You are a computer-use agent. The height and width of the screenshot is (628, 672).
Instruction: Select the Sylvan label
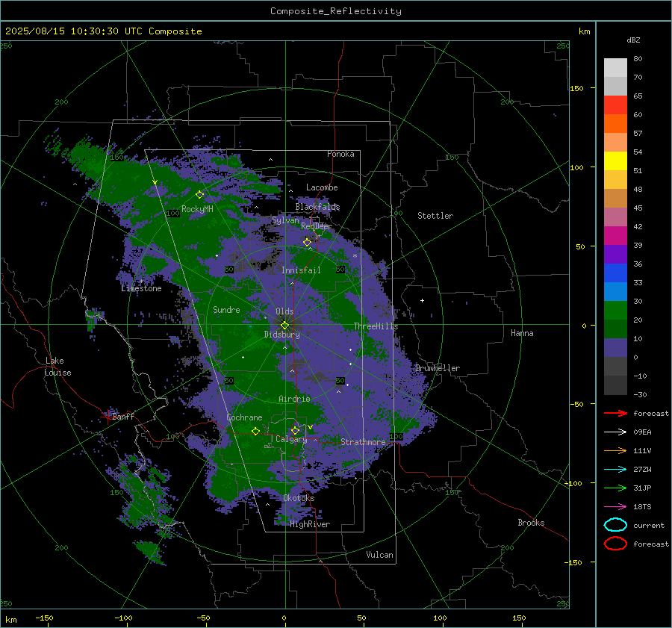(285, 220)
